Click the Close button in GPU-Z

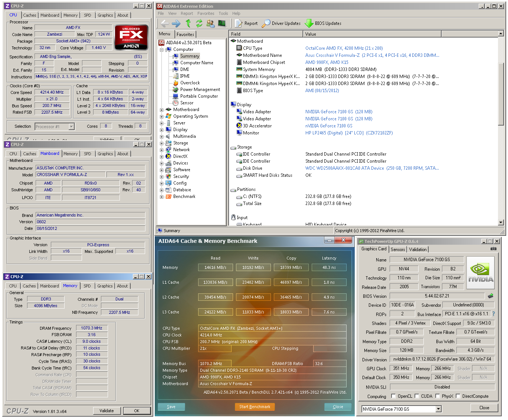click(484, 407)
